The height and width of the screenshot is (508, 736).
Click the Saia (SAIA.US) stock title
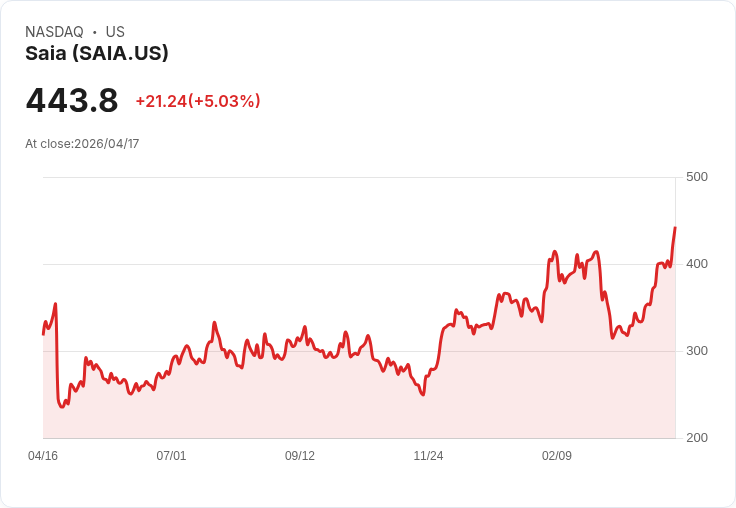pos(97,53)
